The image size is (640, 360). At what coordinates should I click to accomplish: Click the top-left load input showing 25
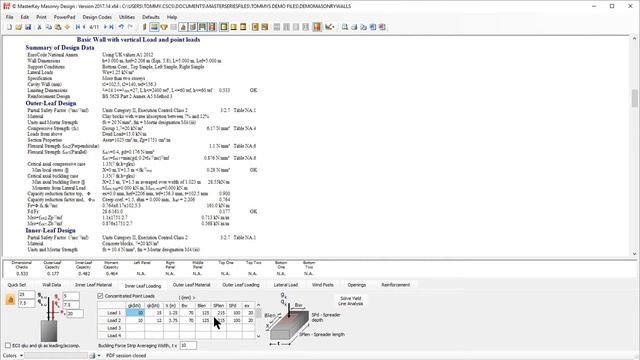pyautogui.click(x=27, y=295)
